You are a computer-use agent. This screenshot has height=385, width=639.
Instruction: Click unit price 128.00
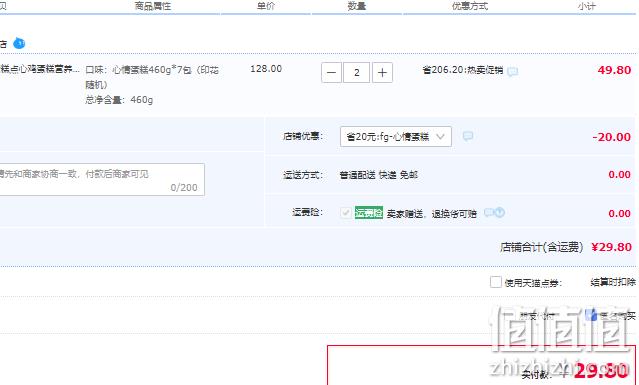(x=266, y=69)
